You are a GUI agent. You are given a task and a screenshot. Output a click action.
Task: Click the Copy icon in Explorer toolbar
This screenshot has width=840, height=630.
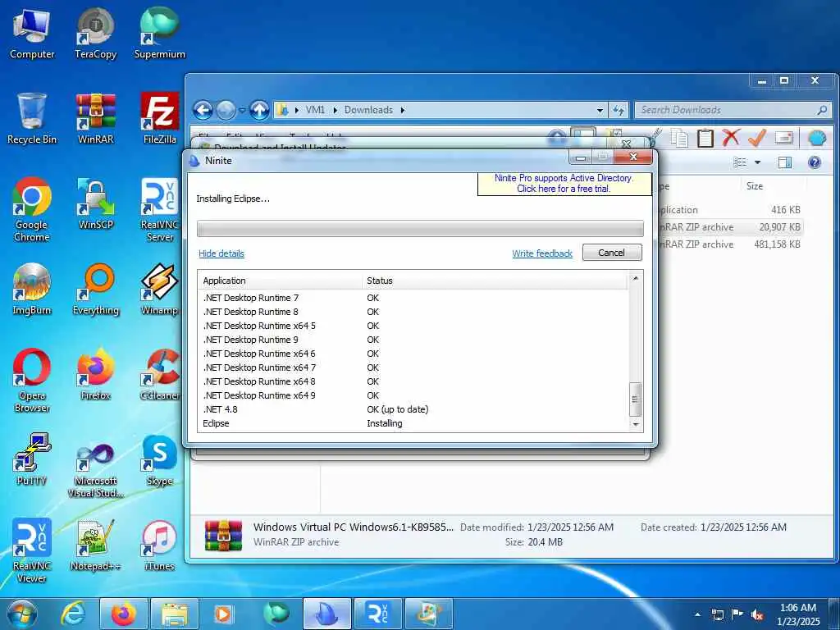[x=679, y=138]
